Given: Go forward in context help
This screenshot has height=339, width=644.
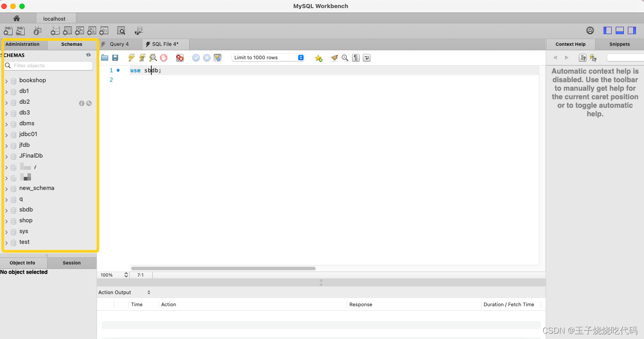Looking at the screenshot, I should [x=566, y=57].
